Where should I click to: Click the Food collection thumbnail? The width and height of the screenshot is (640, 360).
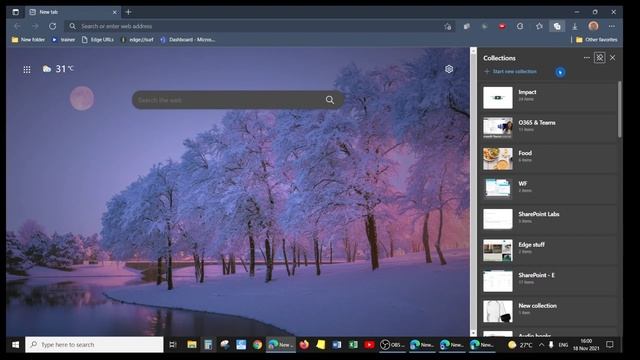498,158
